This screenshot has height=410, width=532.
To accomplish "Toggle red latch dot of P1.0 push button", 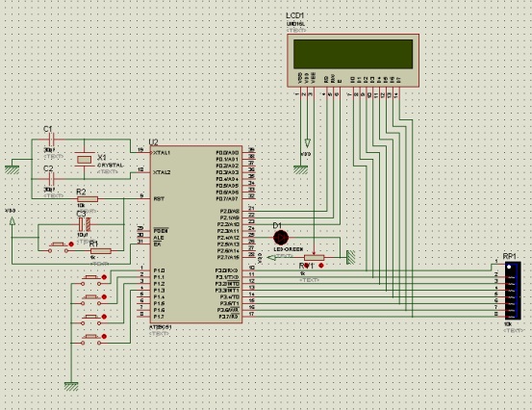I will [x=104, y=277].
